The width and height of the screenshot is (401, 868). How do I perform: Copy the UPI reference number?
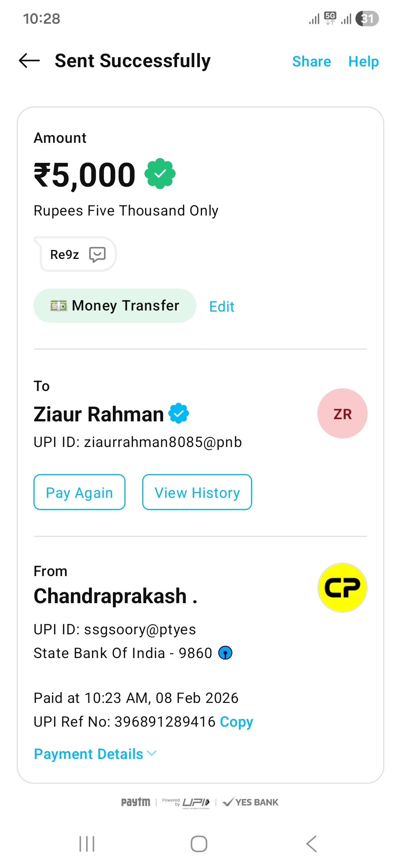(236, 722)
